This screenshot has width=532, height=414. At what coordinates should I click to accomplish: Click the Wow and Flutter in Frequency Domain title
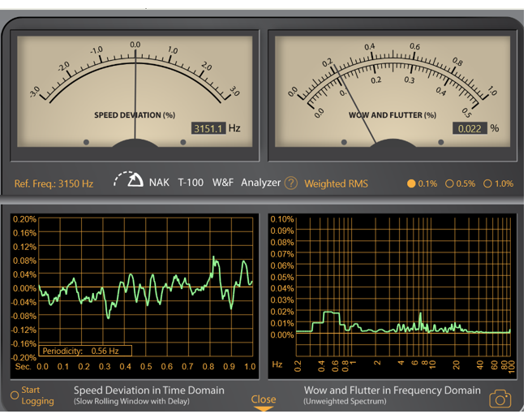tap(393, 390)
